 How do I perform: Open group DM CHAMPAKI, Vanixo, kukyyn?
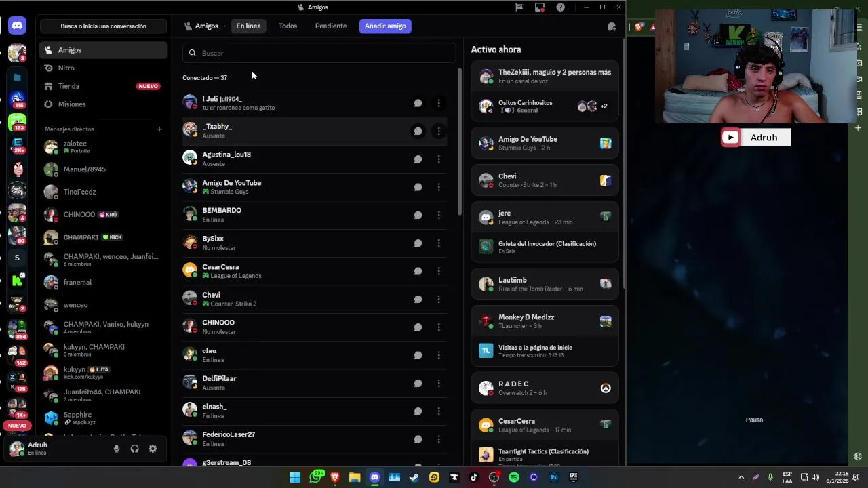tap(103, 327)
